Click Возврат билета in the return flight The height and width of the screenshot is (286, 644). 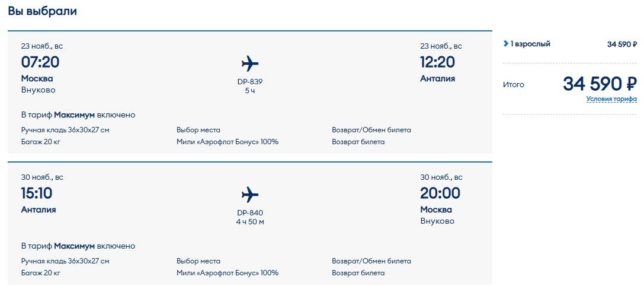point(358,273)
